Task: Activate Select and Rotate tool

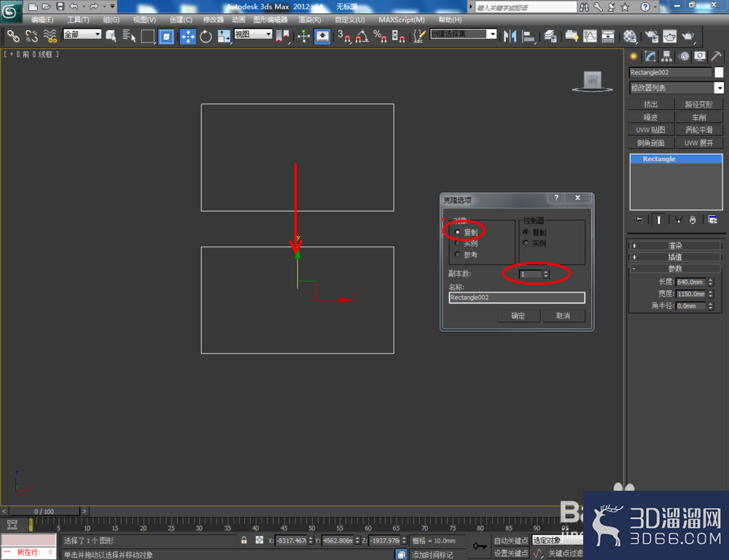Action: tap(206, 36)
